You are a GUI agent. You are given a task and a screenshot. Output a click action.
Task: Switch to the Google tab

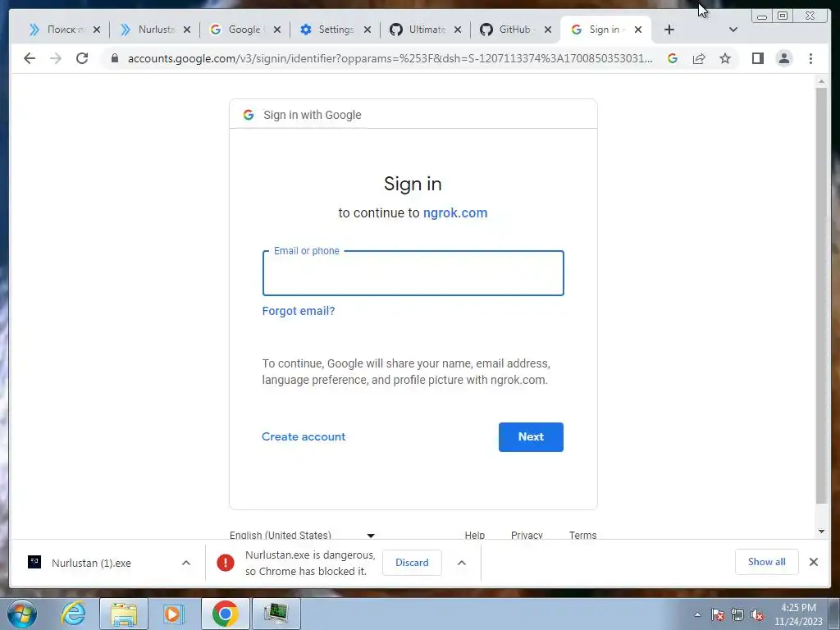[239, 30]
